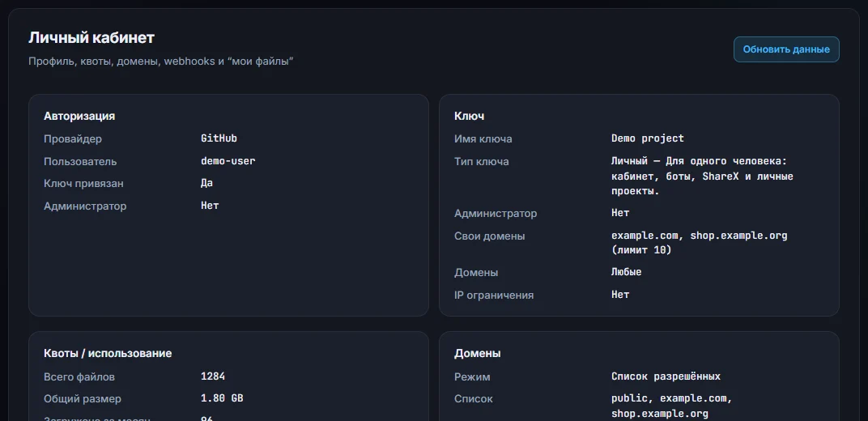Click the "Любые" domains value
The height and width of the screenshot is (421, 868).
click(626, 272)
